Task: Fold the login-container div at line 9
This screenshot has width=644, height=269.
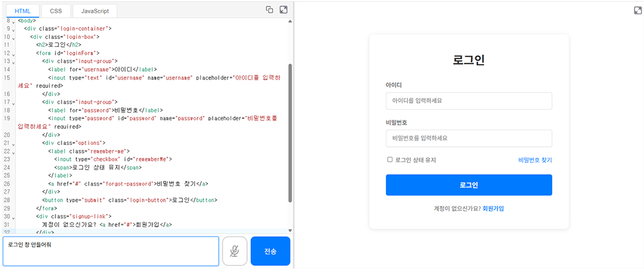Action: tap(14, 30)
